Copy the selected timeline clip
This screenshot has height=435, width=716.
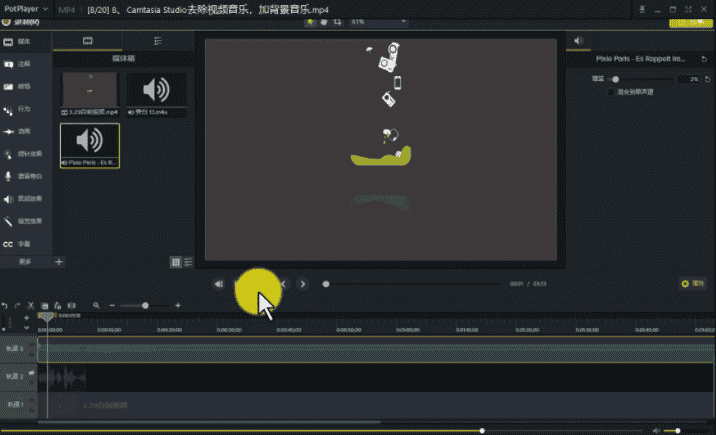[44, 305]
